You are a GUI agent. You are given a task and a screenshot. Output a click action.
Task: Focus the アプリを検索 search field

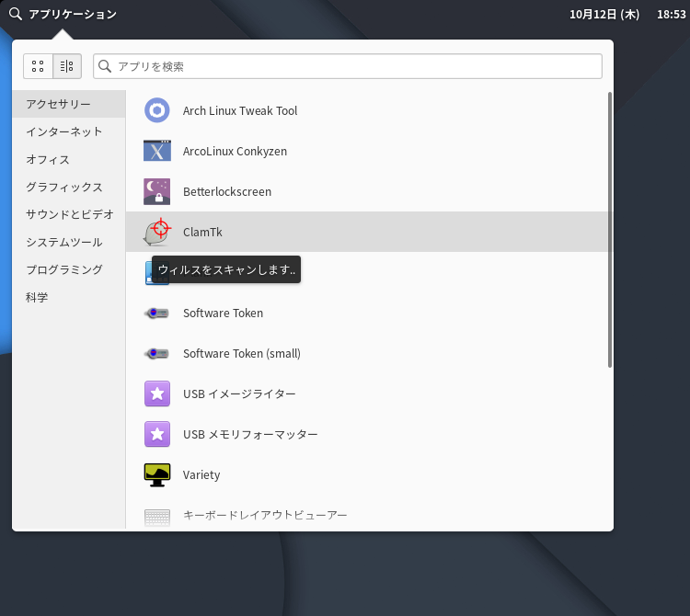point(348,66)
